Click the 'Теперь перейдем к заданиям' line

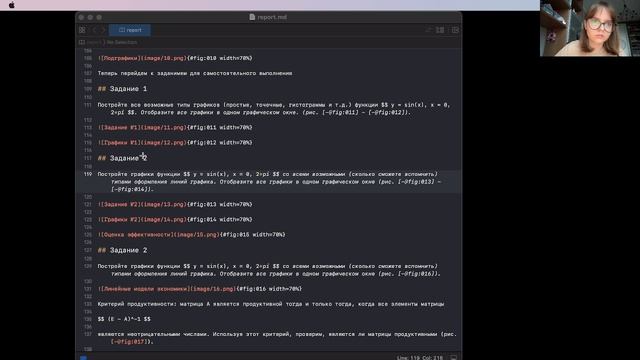[195, 73]
